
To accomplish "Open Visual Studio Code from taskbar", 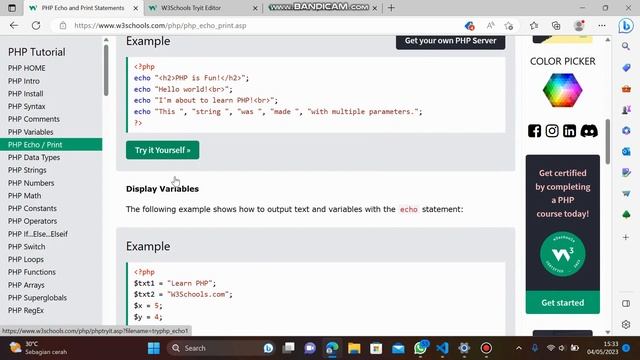I will click(x=442, y=348).
